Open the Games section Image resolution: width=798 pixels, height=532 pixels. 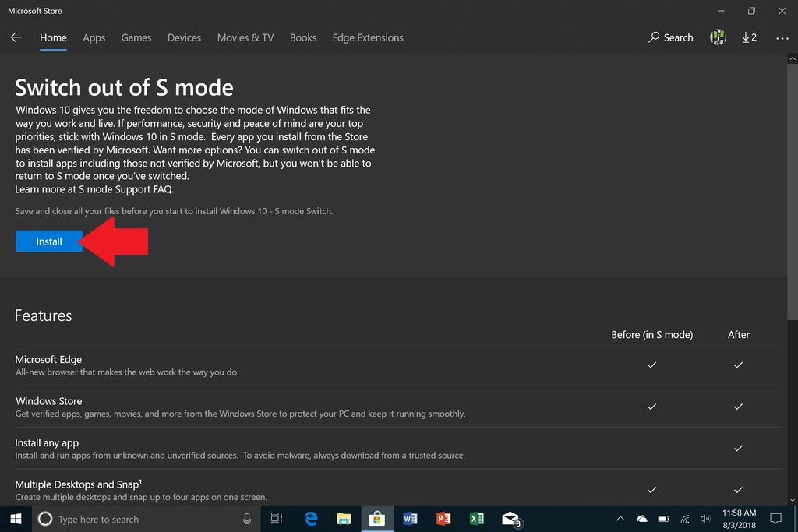(x=136, y=37)
